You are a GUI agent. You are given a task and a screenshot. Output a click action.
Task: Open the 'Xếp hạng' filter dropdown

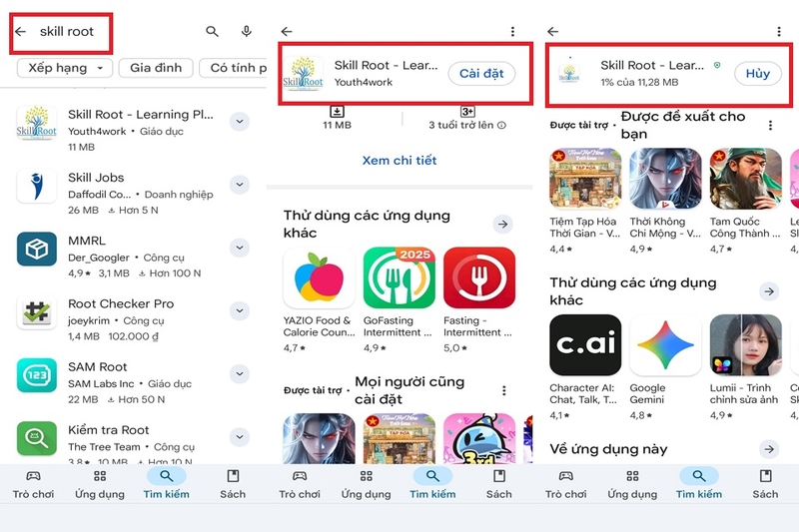[x=65, y=68]
